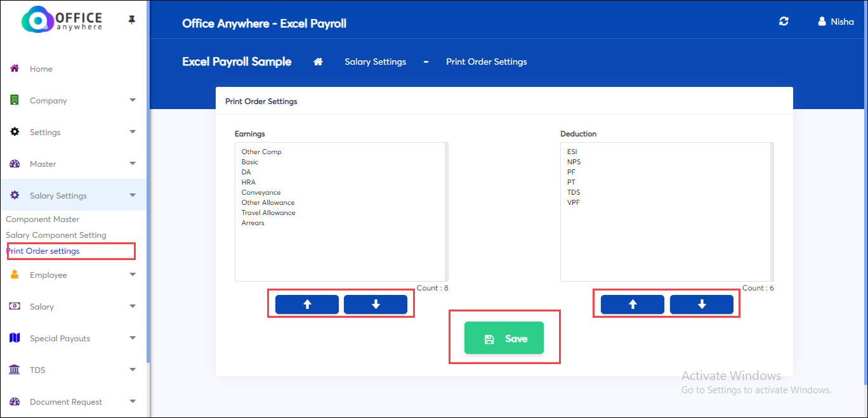Viewport: 868px width, 418px height.
Task: Expand the Document Request chevron
Action: tap(133, 402)
